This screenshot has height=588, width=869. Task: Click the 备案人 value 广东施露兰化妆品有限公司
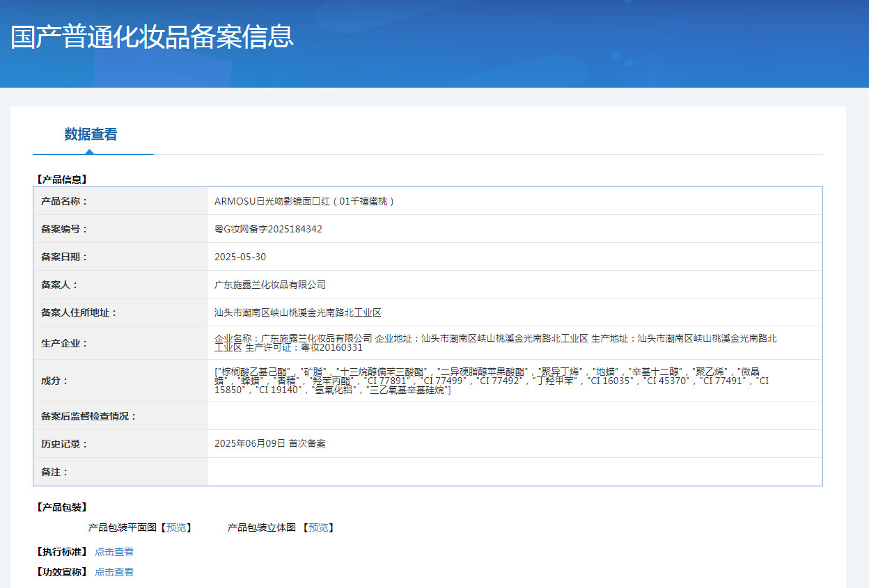[x=270, y=285]
